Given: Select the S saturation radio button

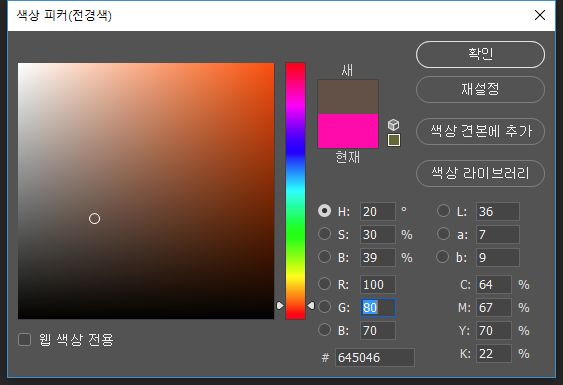Looking at the screenshot, I should (325, 234).
